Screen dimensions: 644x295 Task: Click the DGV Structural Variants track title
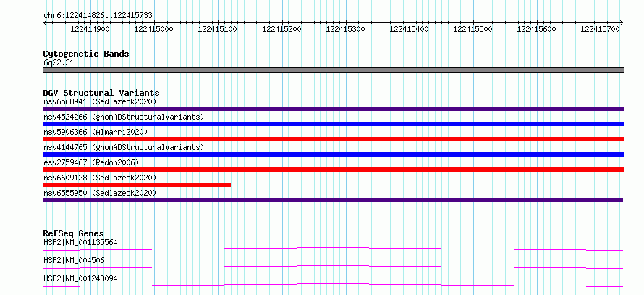point(101,93)
